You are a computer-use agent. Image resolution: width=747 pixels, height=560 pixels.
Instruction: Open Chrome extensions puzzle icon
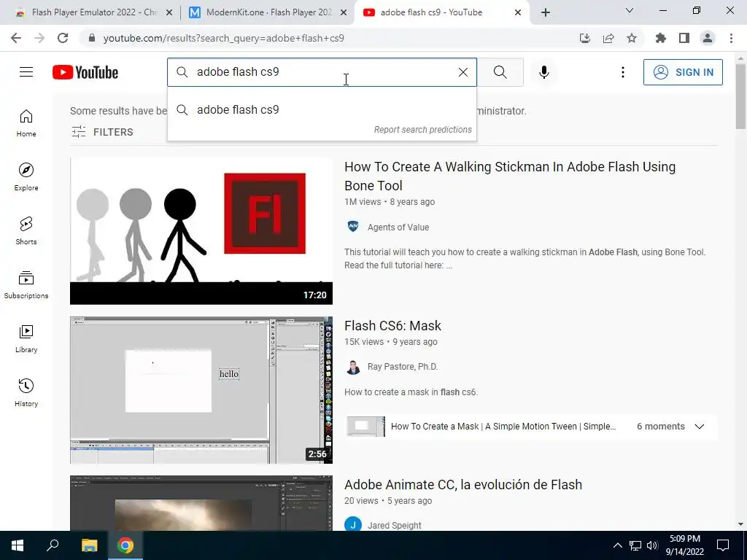pyautogui.click(x=660, y=38)
